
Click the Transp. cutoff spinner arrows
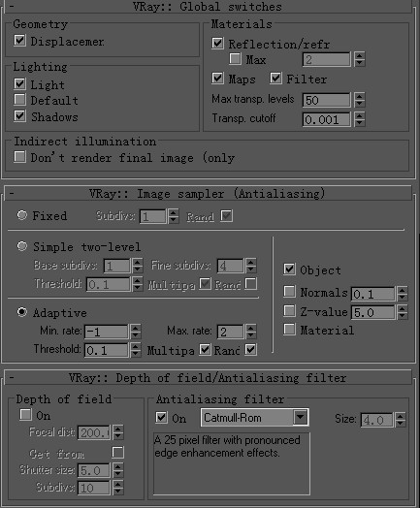point(360,119)
